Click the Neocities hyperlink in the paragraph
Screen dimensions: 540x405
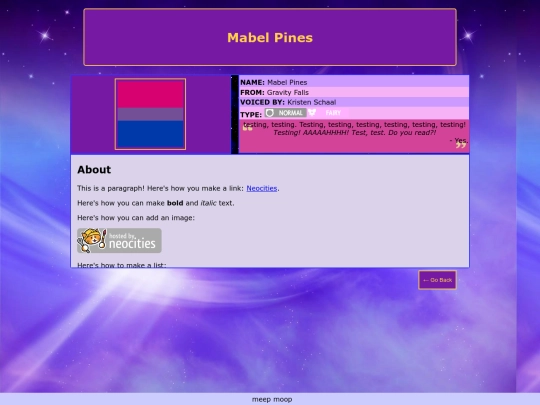click(x=262, y=188)
